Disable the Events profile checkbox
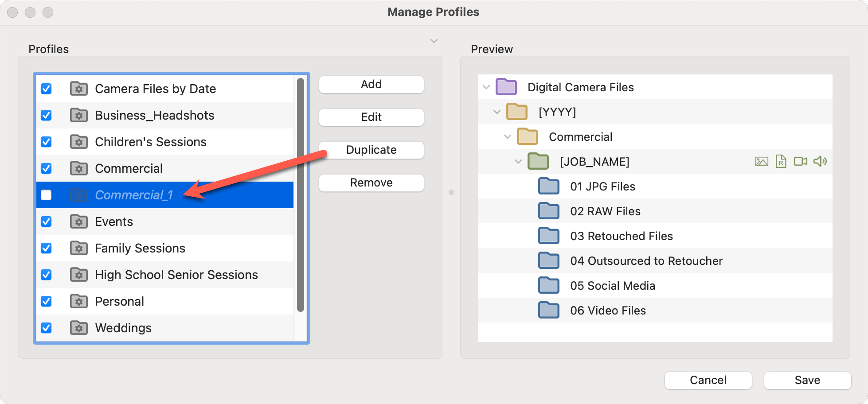The image size is (868, 404). (x=46, y=221)
